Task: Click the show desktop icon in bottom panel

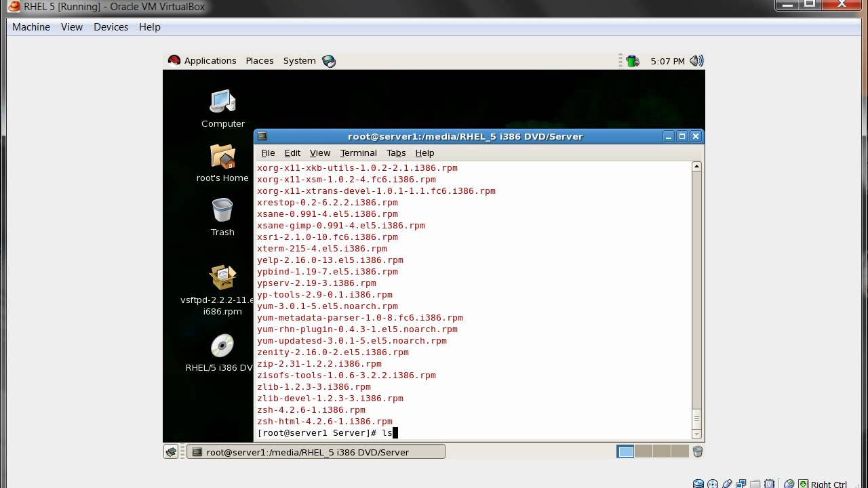Action: point(171,451)
